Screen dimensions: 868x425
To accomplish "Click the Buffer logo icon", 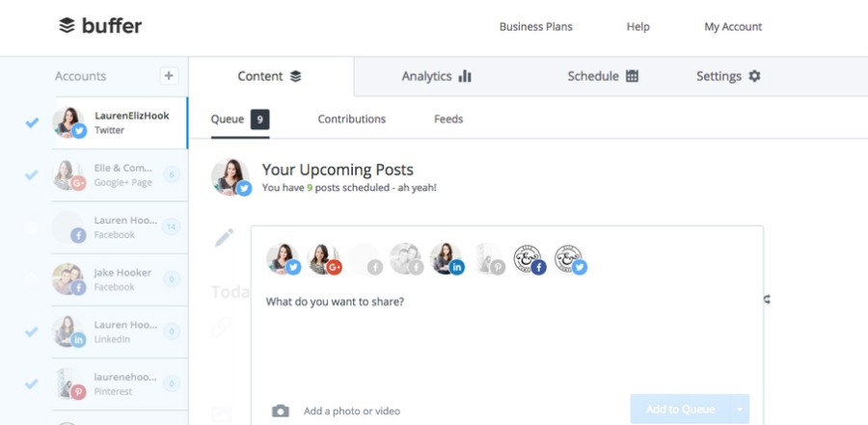I will (67, 25).
